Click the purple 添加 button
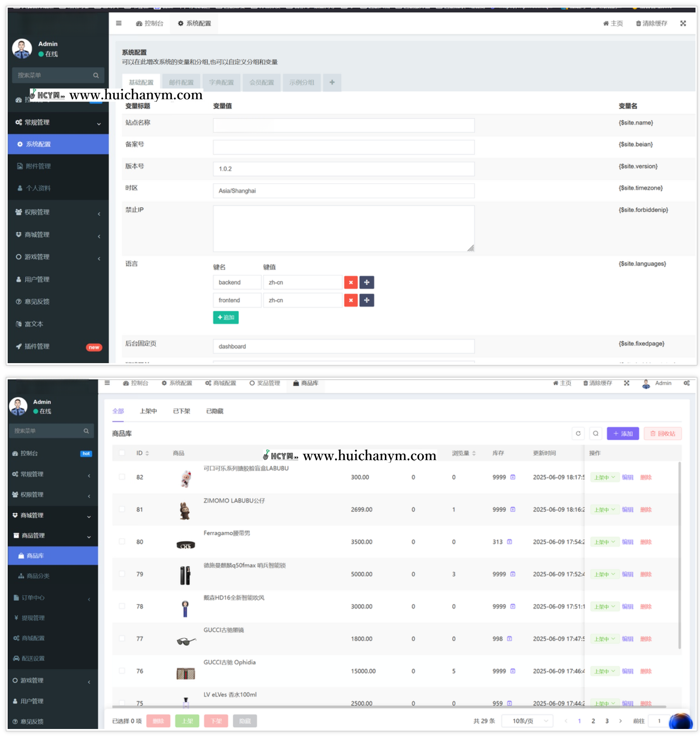 [622, 434]
